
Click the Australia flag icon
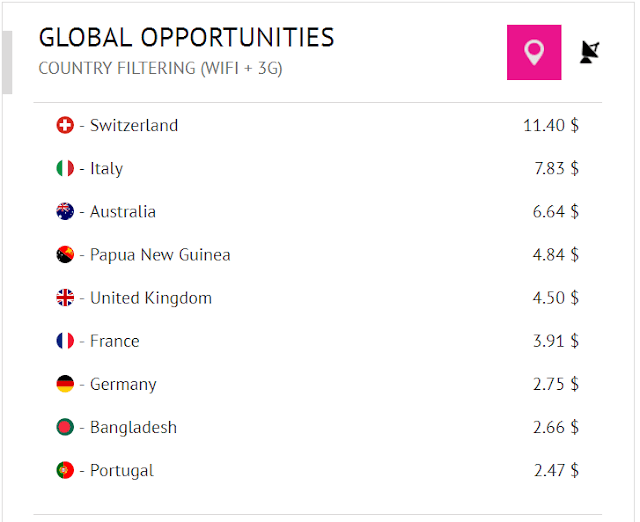point(65,211)
